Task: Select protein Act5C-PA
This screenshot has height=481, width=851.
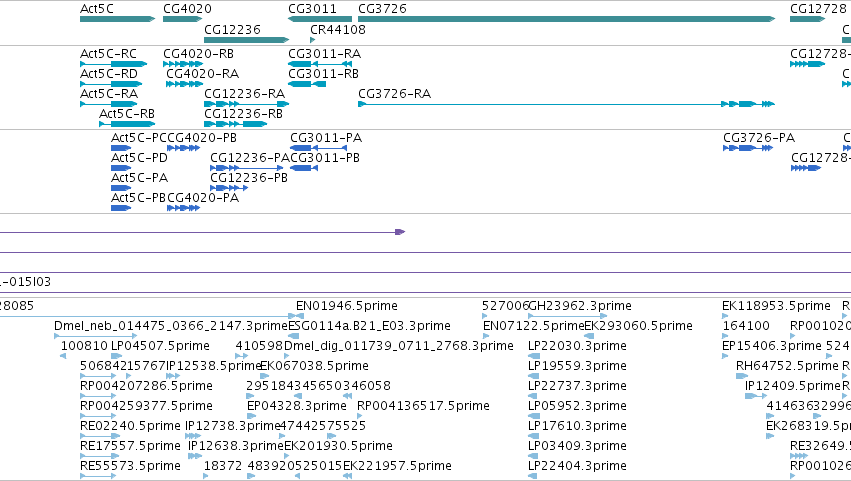Action: (x=139, y=178)
